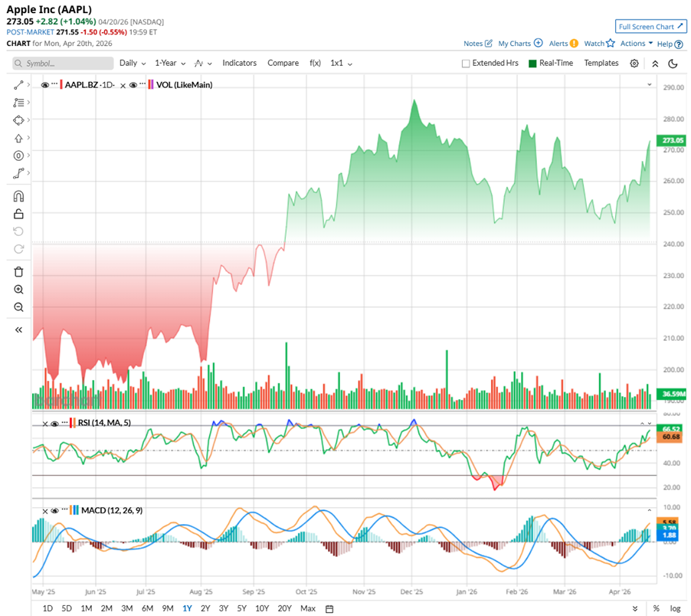Expand line tool options arrow
691x616 pixels.
coord(28,84)
